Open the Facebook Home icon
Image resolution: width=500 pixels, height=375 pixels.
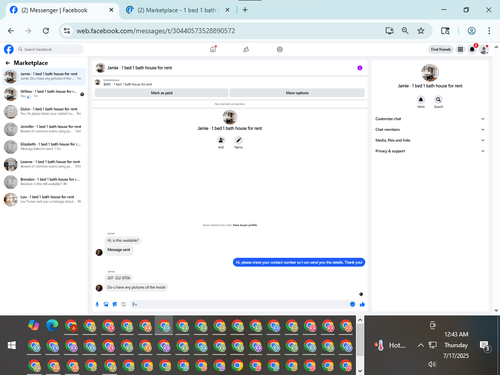tap(213, 49)
